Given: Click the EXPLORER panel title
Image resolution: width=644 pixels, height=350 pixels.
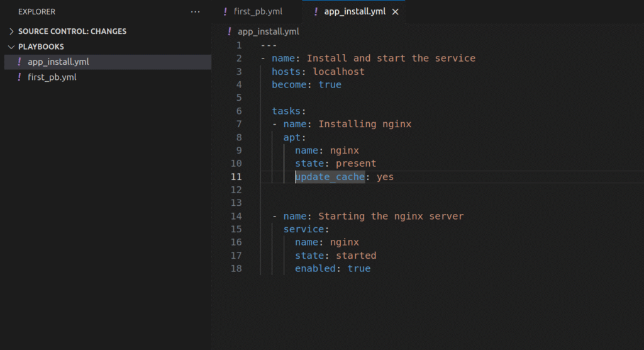Looking at the screenshot, I should (36, 12).
